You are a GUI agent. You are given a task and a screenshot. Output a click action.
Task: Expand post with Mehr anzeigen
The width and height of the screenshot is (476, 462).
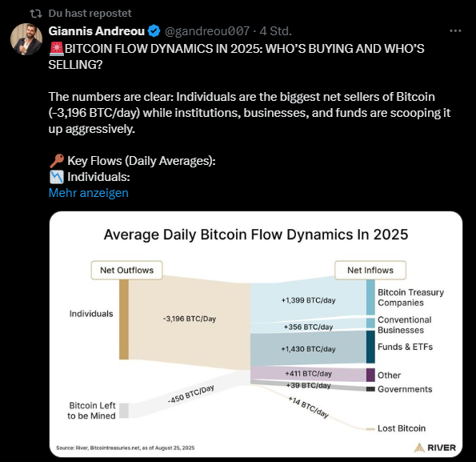point(88,193)
